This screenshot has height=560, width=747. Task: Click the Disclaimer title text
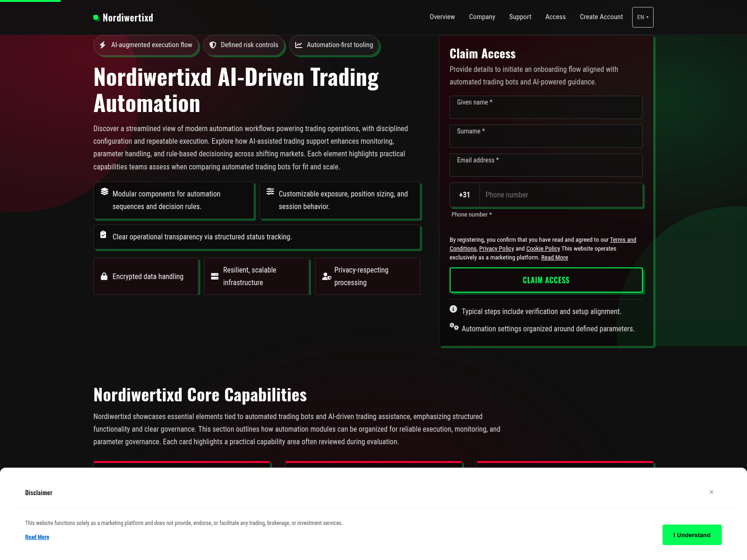(39, 493)
